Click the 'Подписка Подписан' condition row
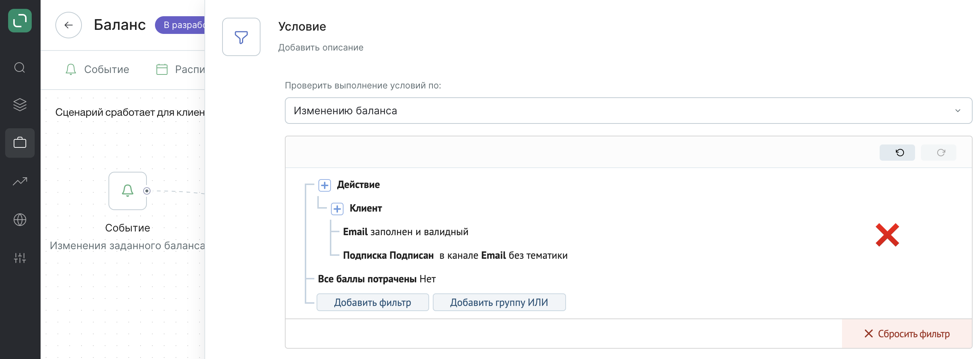Viewport: 980px width, 359px height. point(455,255)
